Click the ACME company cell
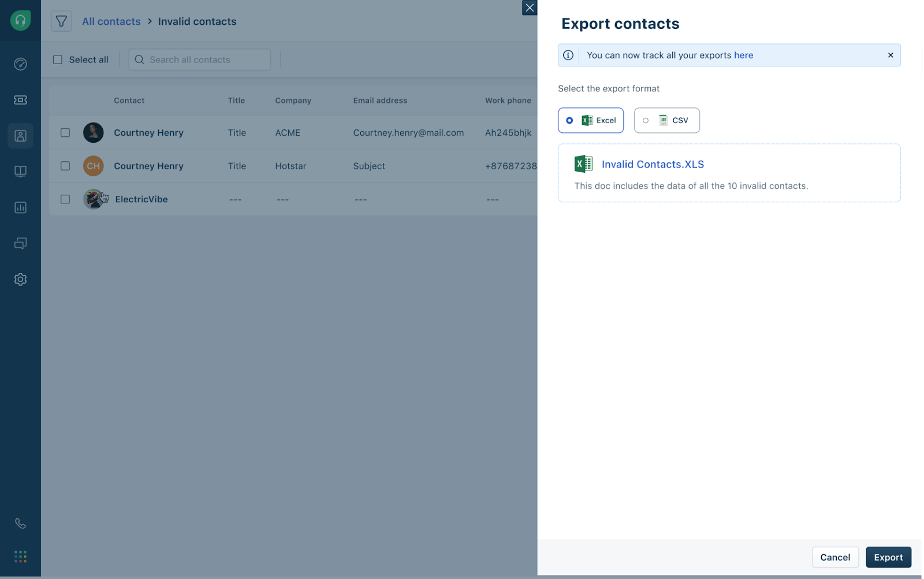This screenshot has width=924, height=579. pos(288,132)
